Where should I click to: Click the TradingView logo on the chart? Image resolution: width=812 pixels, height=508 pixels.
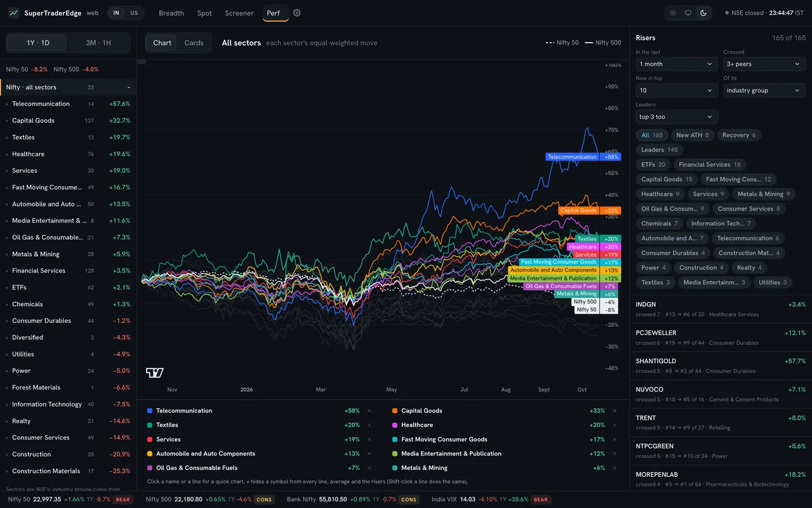[x=155, y=373]
